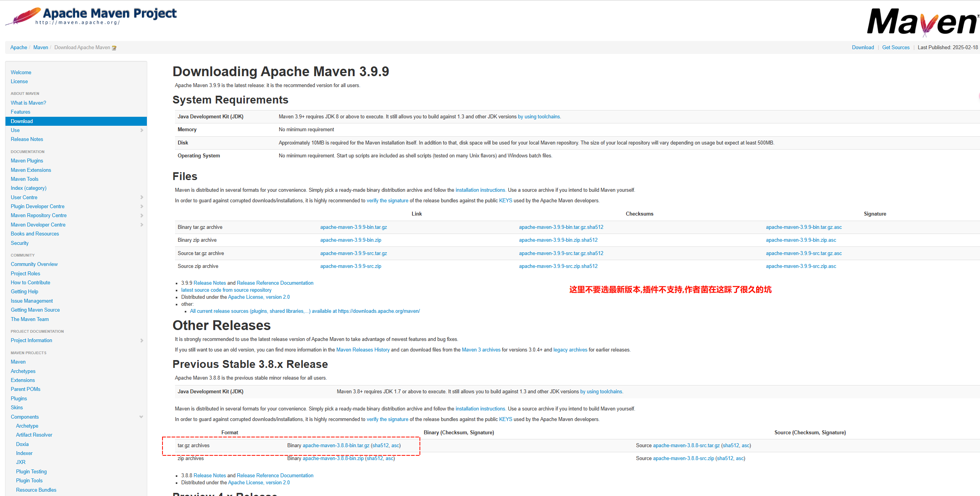The height and width of the screenshot is (496, 980).
Task: Click the Maven logo at top right
Action: coord(923,22)
